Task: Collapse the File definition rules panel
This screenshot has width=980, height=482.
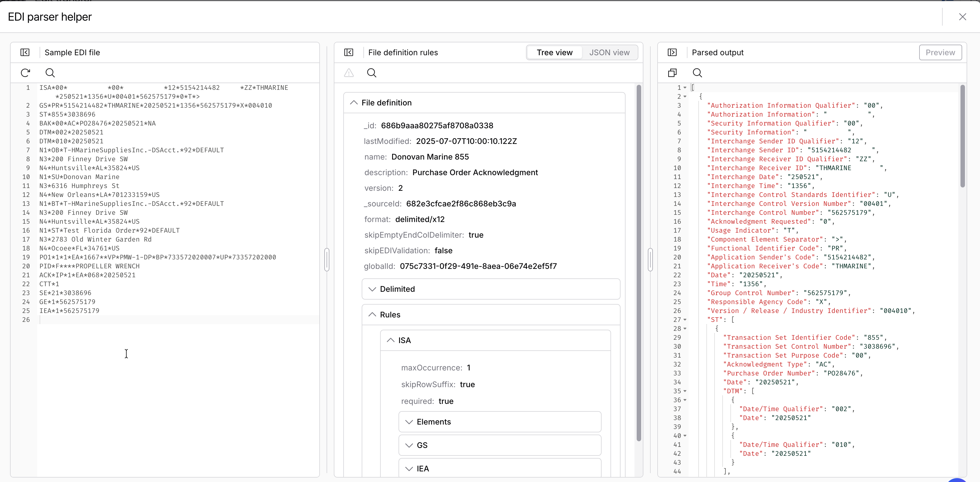Action: 349,52
